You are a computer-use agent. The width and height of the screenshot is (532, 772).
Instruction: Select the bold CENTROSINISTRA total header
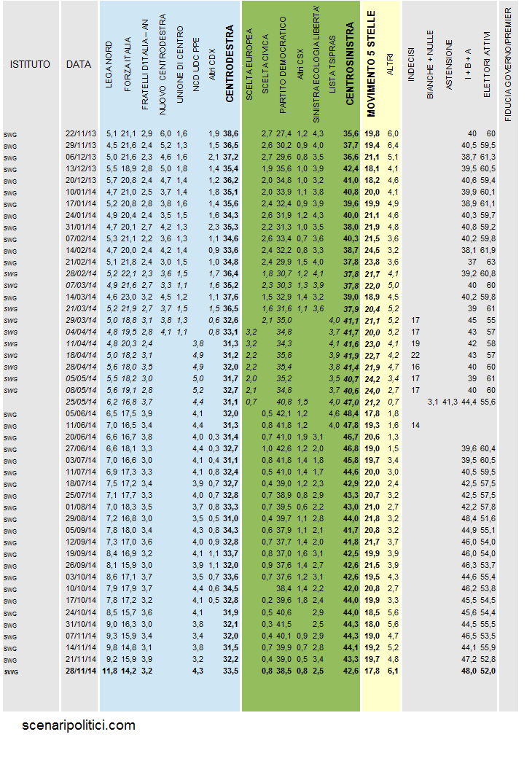(x=350, y=63)
